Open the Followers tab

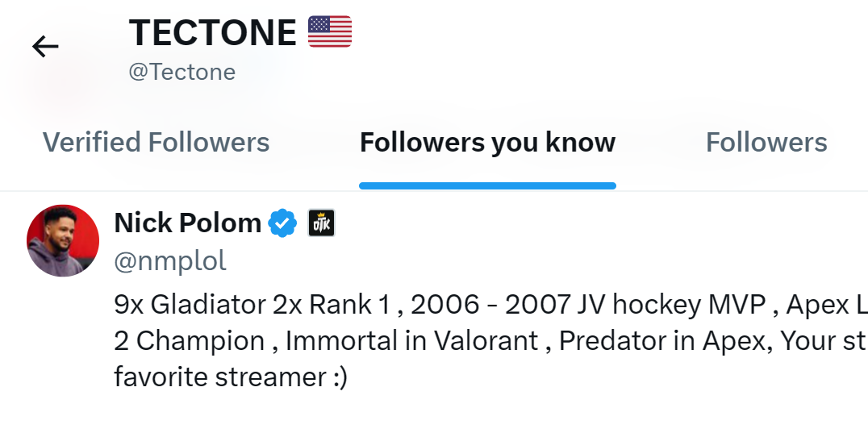pos(766,142)
